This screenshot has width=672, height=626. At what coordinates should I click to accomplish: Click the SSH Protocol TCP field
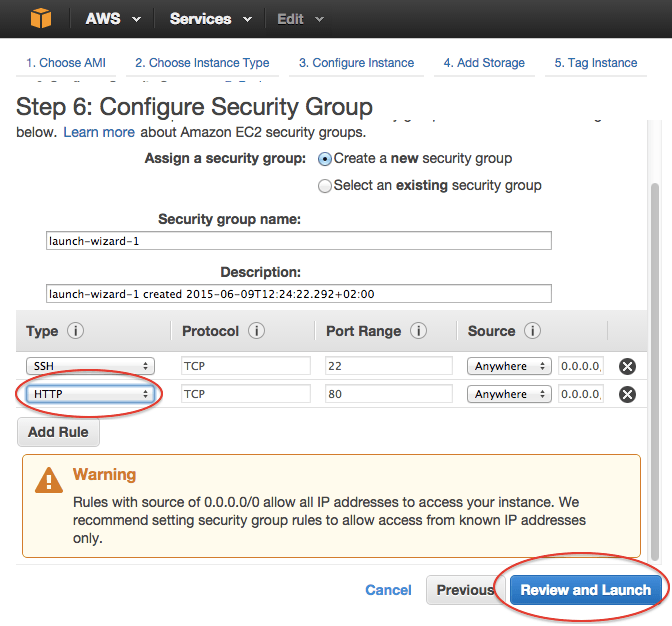click(x=246, y=366)
